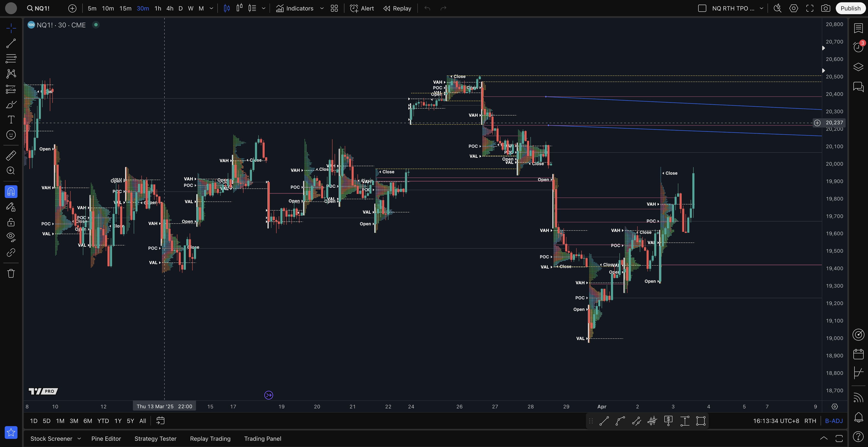
Task: Select the Text annotation tool
Action: (x=11, y=119)
